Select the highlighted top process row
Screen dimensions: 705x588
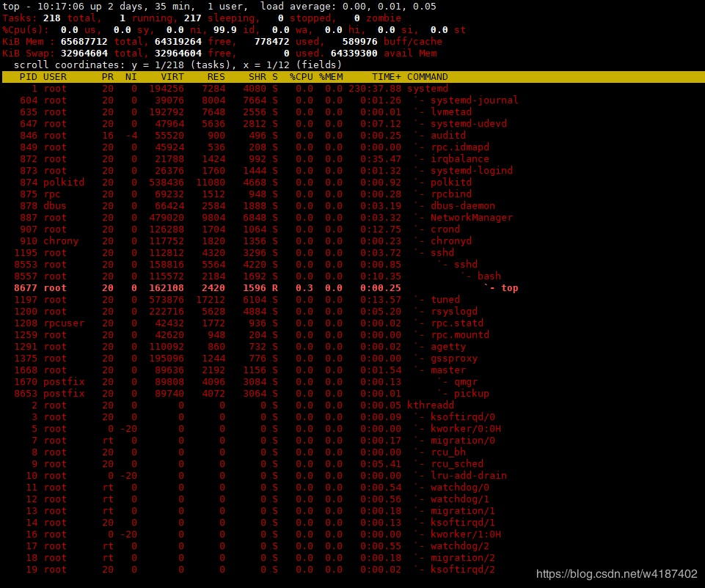click(509, 288)
